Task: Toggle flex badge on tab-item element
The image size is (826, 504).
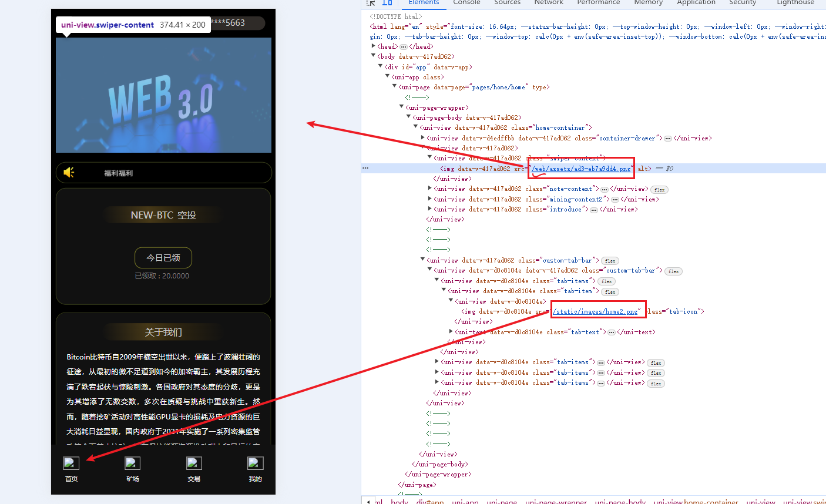Action: (610, 291)
